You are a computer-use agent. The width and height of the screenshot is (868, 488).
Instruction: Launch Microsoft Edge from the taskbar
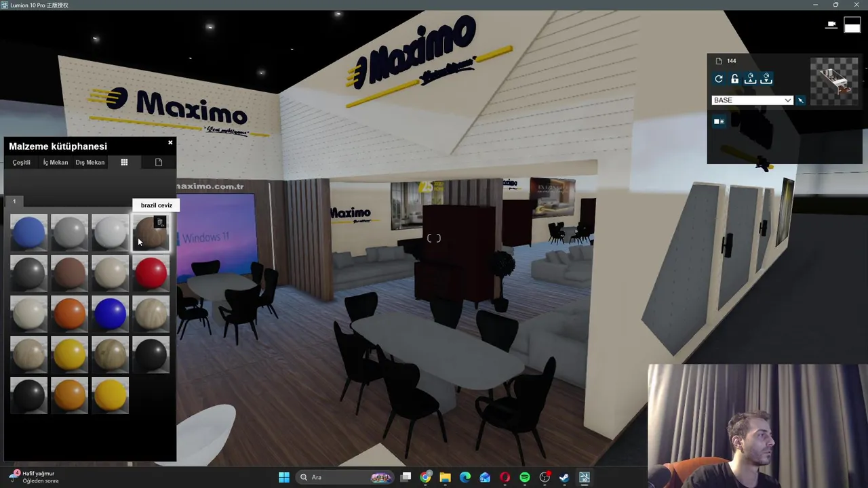point(465,477)
